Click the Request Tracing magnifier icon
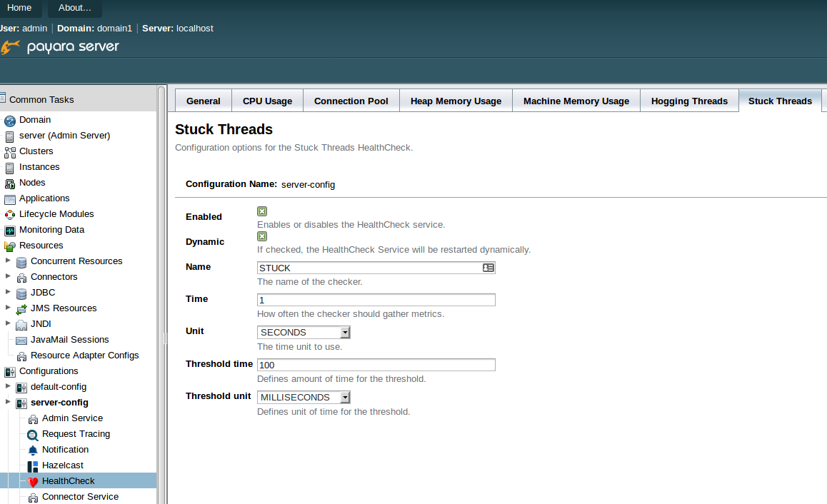 (33, 434)
